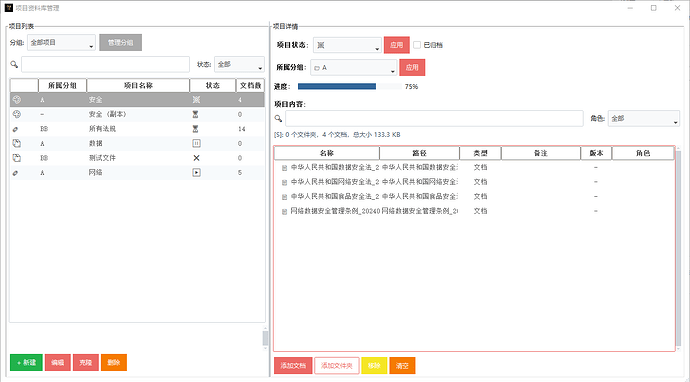Click the search icon in the project list
This screenshot has width=690, height=382.
point(14,64)
